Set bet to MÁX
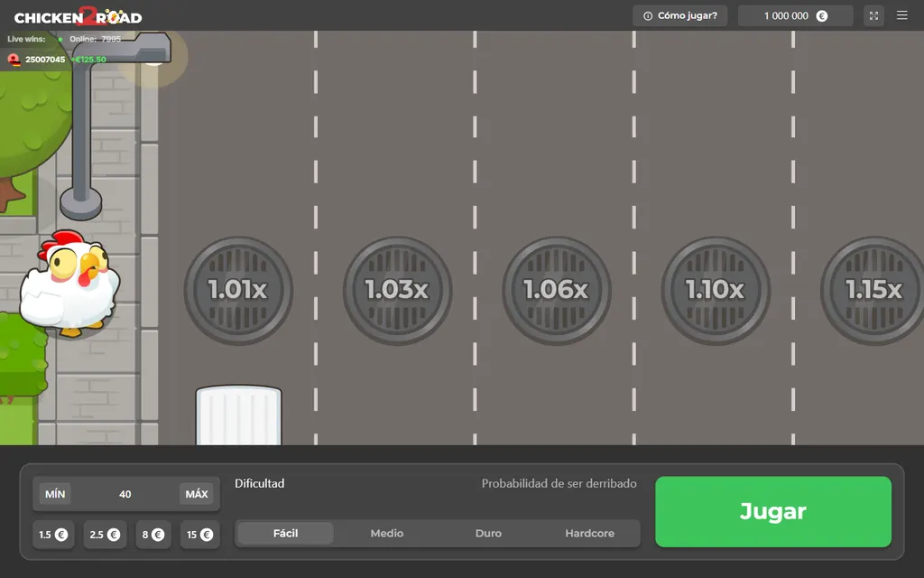Viewport: 924px width, 578px height. pos(196,494)
